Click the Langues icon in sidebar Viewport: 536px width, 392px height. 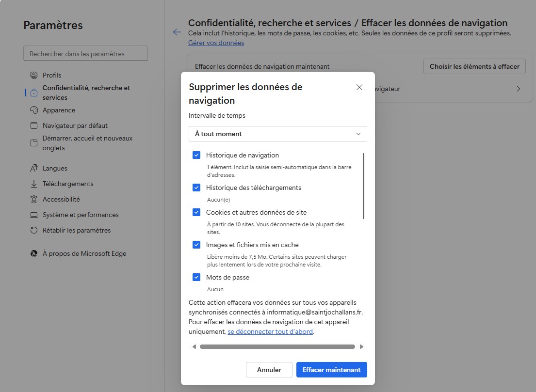pos(34,168)
